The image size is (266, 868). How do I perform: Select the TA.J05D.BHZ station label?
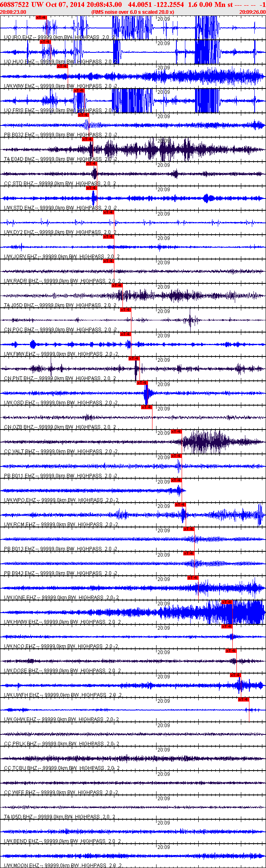60,305
